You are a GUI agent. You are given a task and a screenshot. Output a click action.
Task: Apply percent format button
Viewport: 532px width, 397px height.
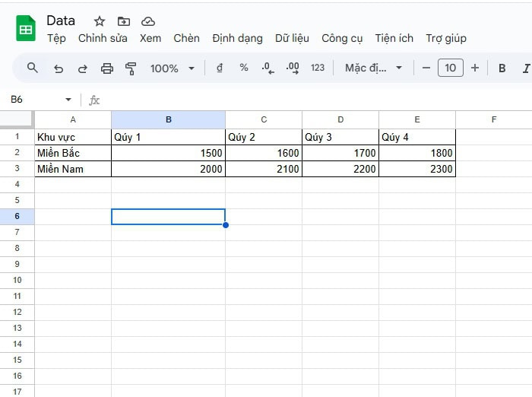(x=244, y=68)
